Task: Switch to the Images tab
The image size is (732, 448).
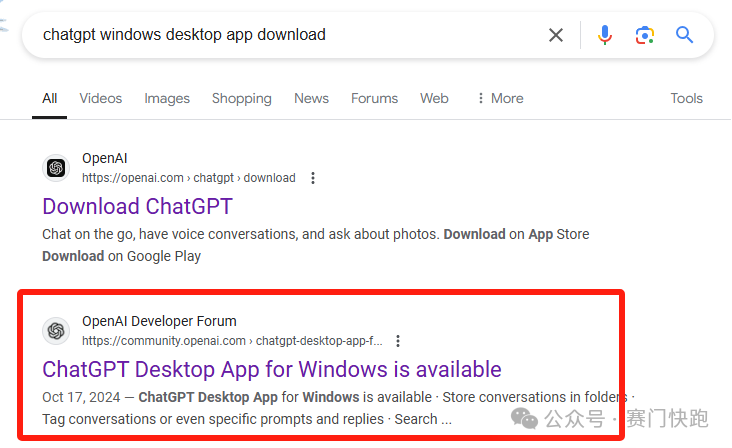Action: coord(167,98)
